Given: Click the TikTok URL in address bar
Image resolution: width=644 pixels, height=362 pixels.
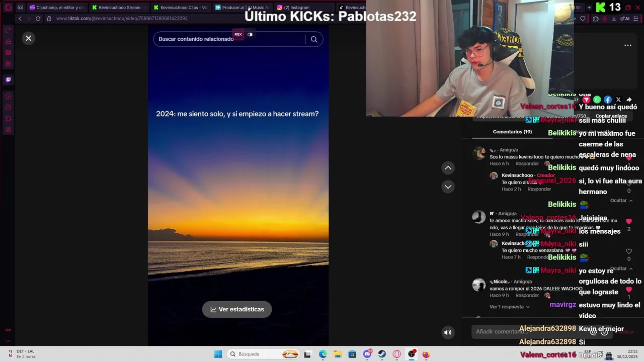Looking at the screenshot, I should (122, 19).
